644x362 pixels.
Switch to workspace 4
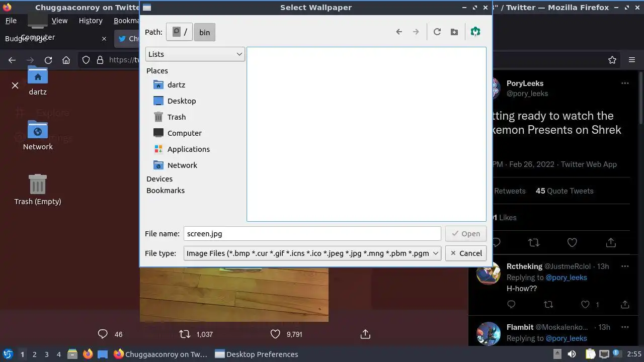pos(59,354)
